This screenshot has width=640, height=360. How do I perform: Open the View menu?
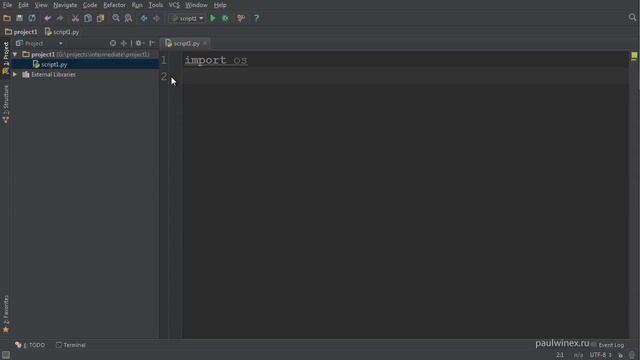(41, 5)
